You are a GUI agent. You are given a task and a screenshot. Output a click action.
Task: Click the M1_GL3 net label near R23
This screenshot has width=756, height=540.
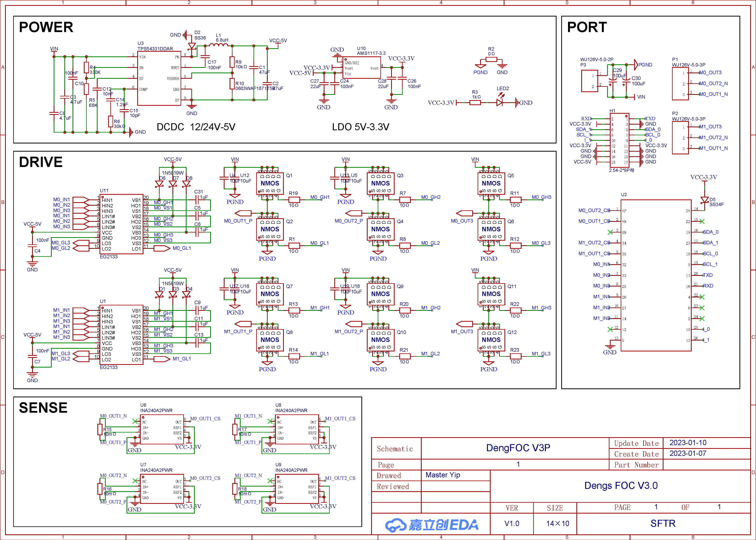541,354
